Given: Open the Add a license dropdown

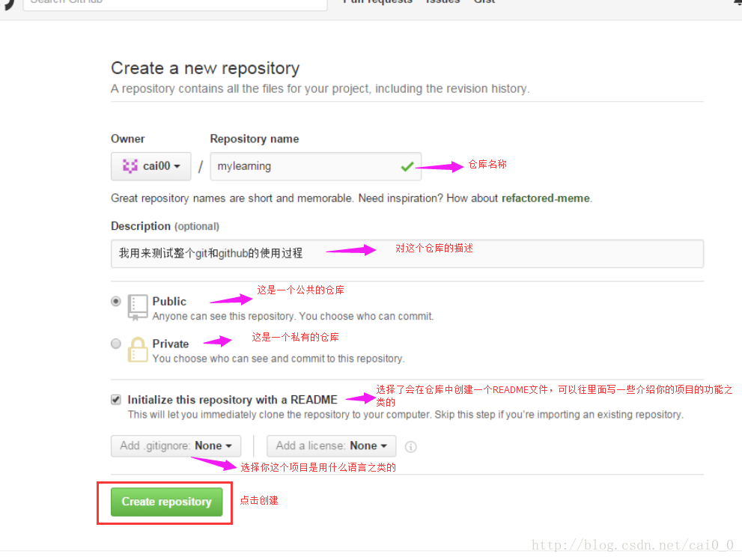Looking at the screenshot, I should point(331,445).
